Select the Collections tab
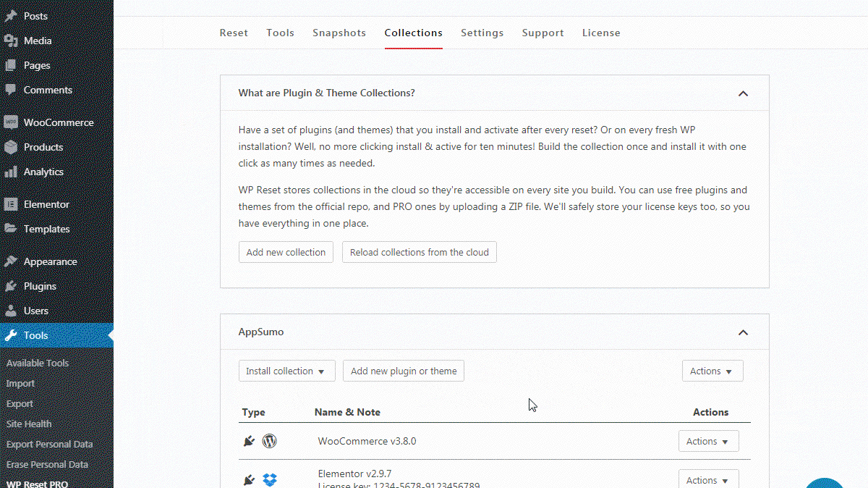The height and width of the screenshot is (488, 868). pyautogui.click(x=414, y=33)
